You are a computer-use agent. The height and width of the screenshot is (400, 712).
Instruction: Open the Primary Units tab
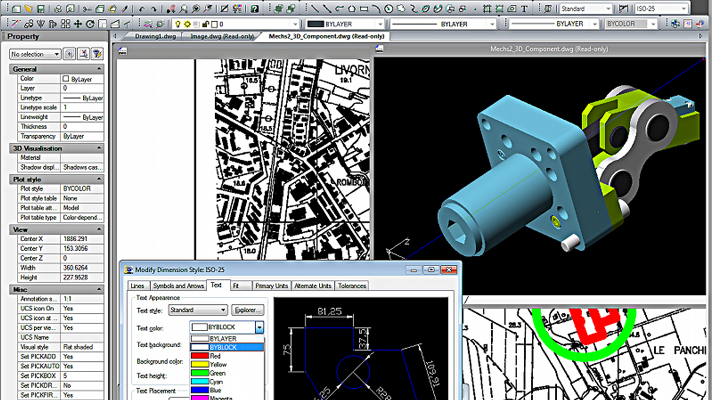(270, 286)
